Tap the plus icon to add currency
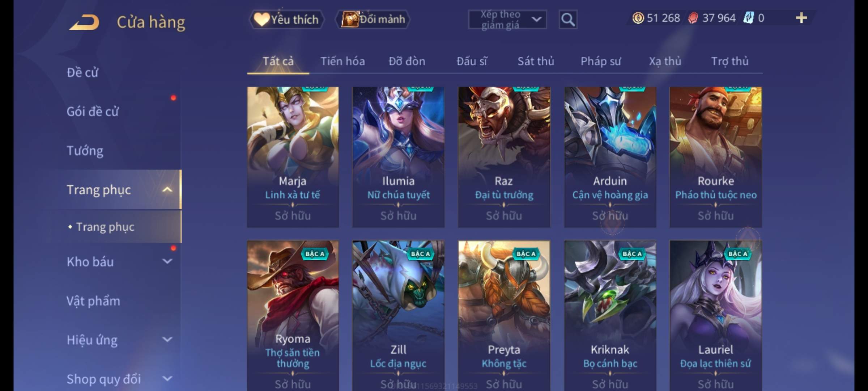Screen dimensions: 868x391 click(x=801, y=18)
